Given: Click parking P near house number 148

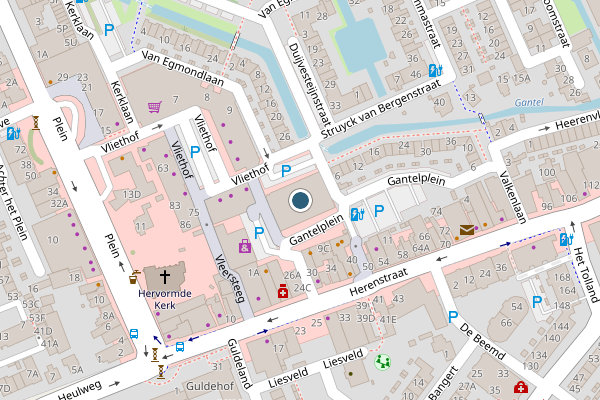Looking at the screenshot, I should [537, 302].
